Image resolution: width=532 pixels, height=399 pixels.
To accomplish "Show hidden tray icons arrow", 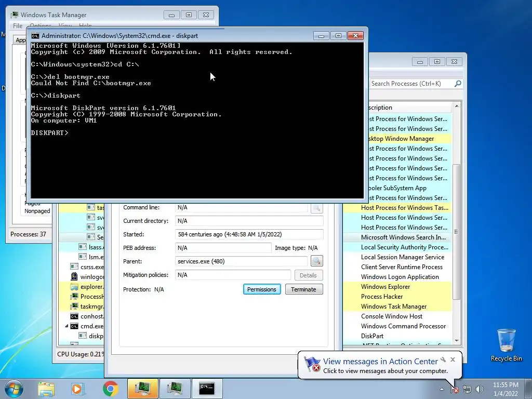I will [442, 389].
